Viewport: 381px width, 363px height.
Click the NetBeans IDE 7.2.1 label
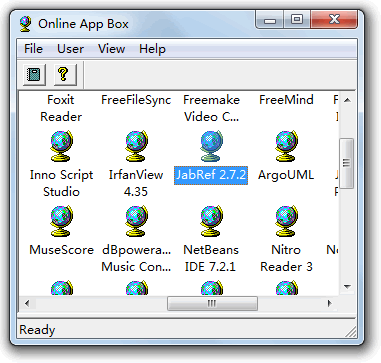pos(211,258)
